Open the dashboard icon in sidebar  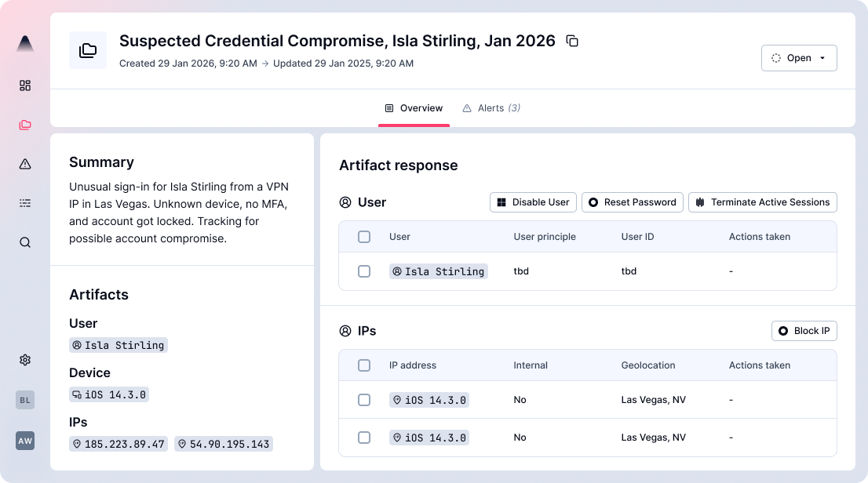25,85
